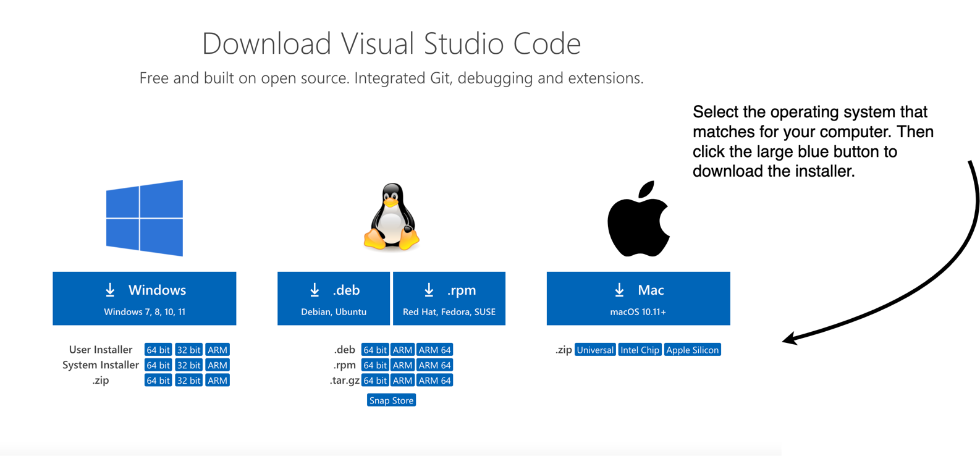Choose the Mac Apple Silicon .zip
The width and height of the screenshot is (980, 456).
pos(692,350)
